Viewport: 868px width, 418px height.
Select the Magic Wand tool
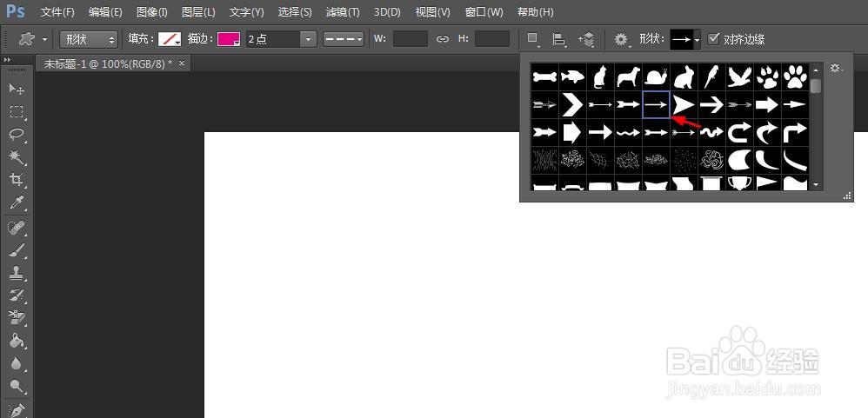(17, 157)
